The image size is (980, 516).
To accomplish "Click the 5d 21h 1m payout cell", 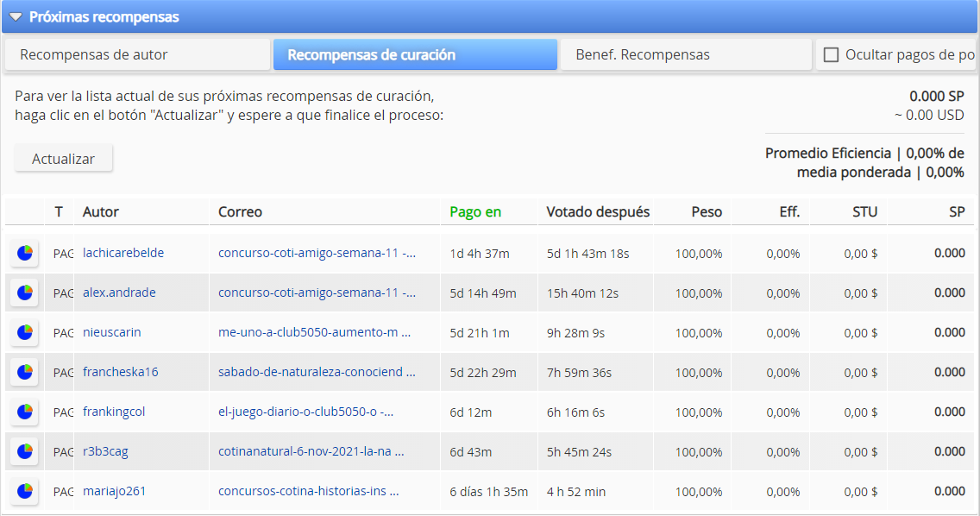I will (x=479, y=333).
